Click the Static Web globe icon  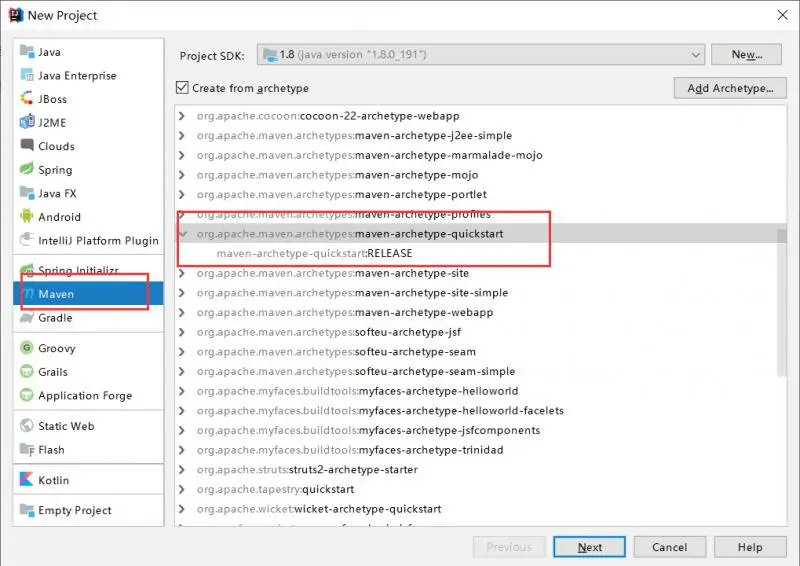coord(27,425)
